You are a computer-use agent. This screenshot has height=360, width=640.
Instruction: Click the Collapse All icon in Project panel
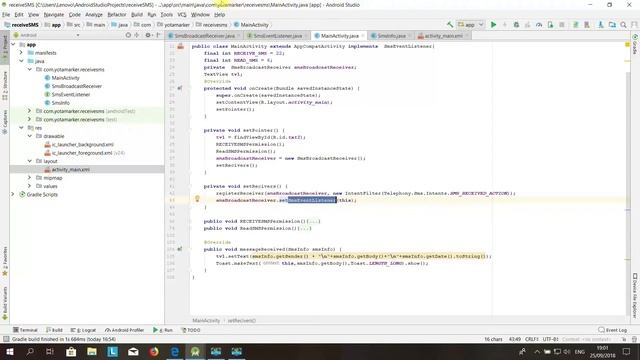(137, 36)
